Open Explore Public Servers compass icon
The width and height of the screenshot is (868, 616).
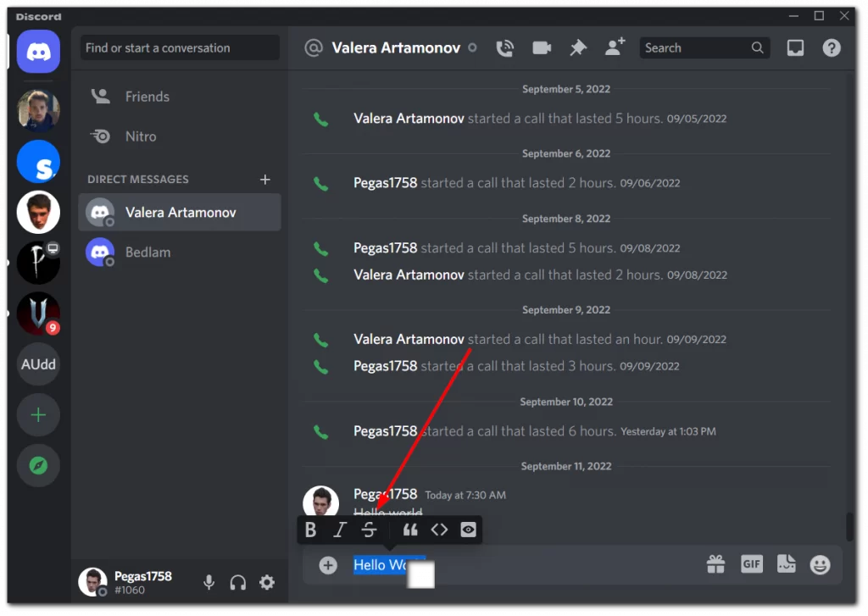click(38, 465)
